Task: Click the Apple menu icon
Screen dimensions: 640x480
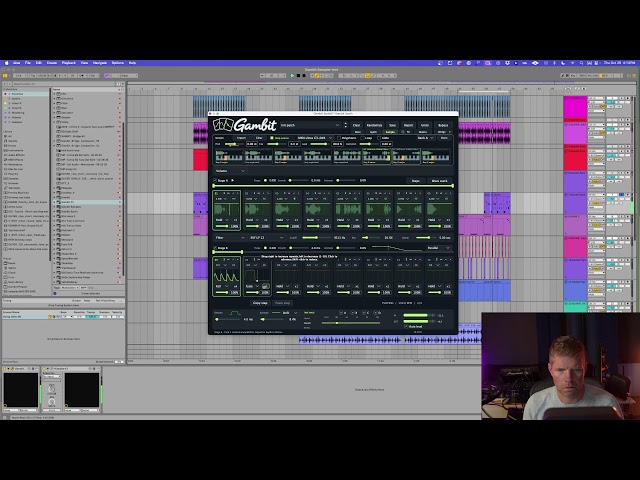Action: coord(7,63)
